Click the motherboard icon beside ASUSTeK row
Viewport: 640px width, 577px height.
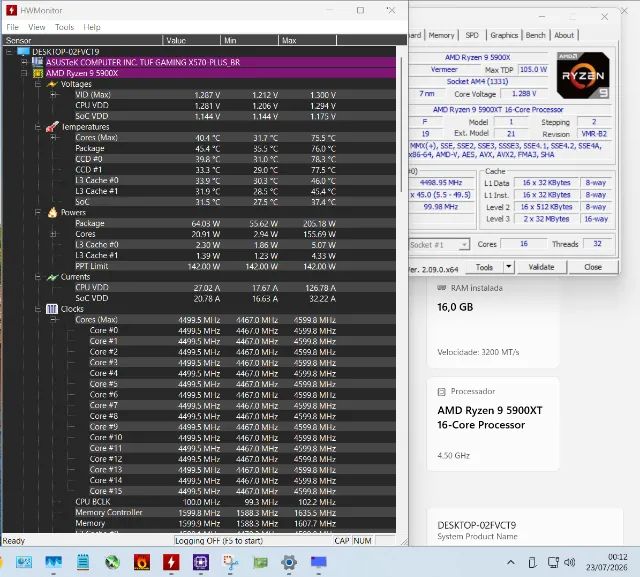pyautogui.click(x=38, y=62)
